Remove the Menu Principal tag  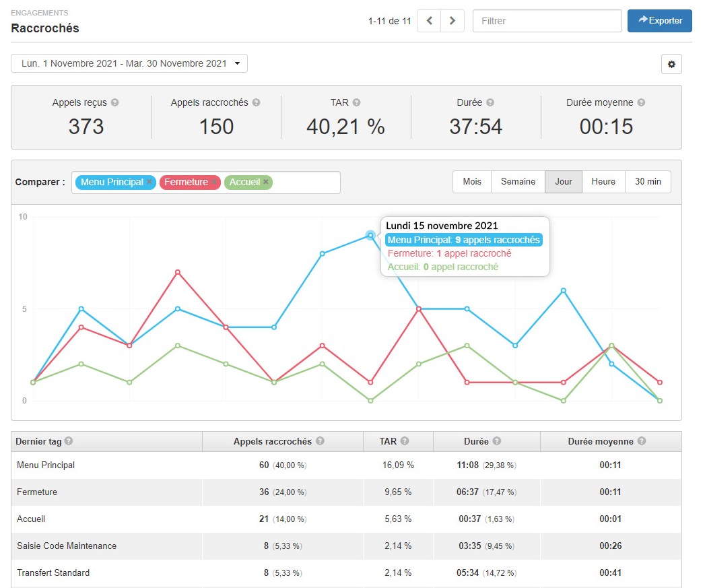click(x=149, y=182)
